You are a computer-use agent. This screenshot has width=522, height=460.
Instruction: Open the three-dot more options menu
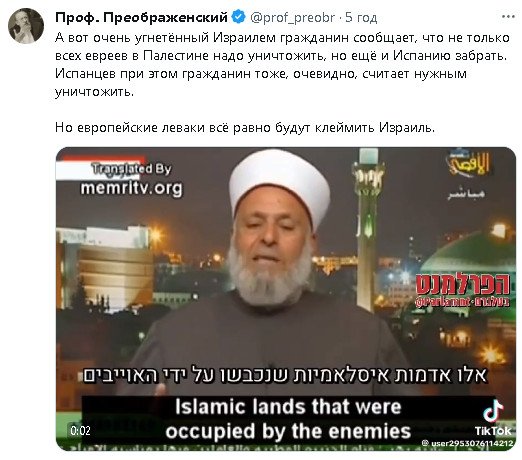click(508, 16)
